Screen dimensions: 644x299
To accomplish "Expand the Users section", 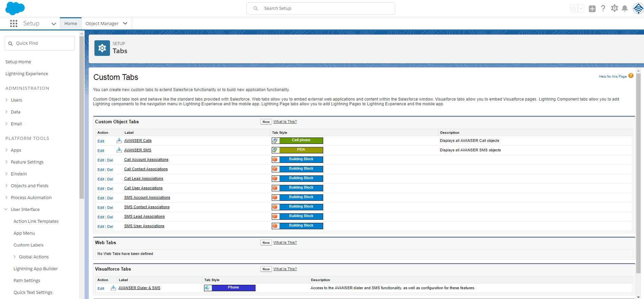I will (6, 100).
